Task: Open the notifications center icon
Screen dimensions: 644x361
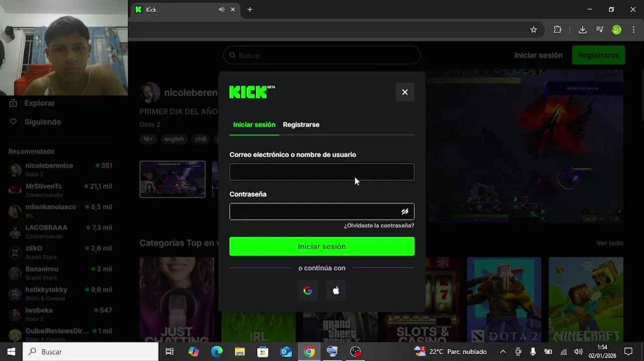Action: (628, 351)
